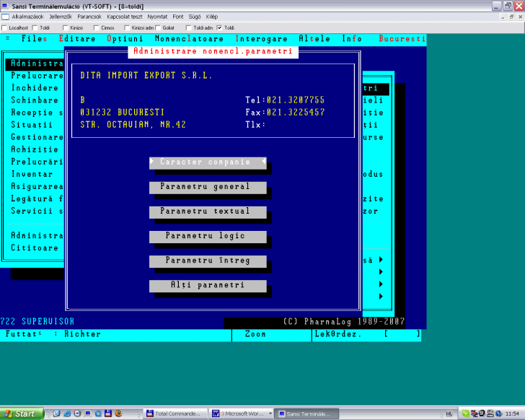
Task: Enable the Toldi adm checkbox
Action: 188,28
